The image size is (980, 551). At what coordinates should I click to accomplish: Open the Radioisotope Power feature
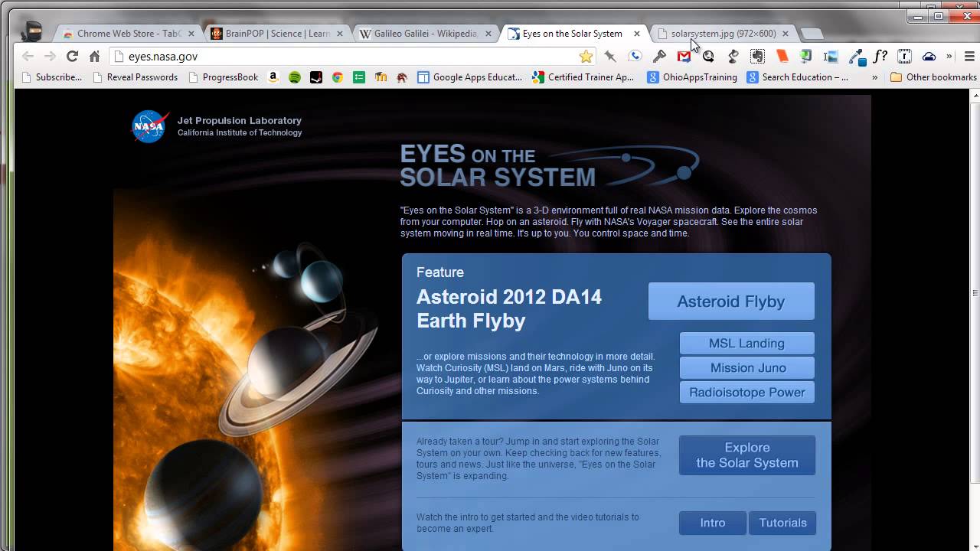(746, 392)
